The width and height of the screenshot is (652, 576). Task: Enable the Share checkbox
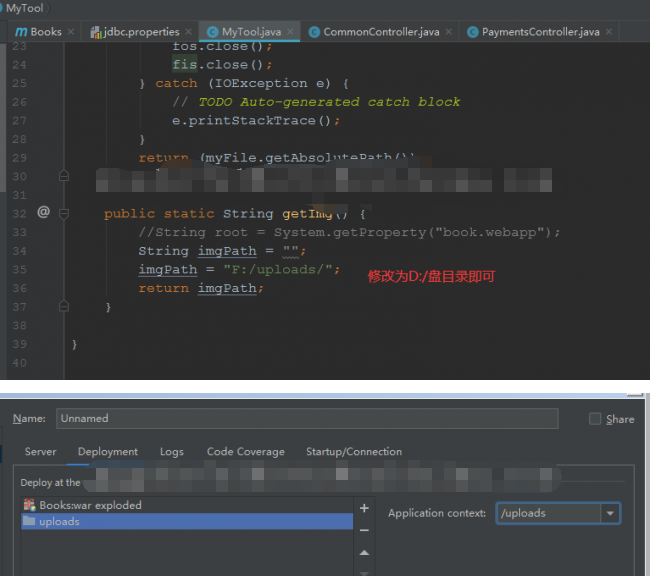(595, 419)
